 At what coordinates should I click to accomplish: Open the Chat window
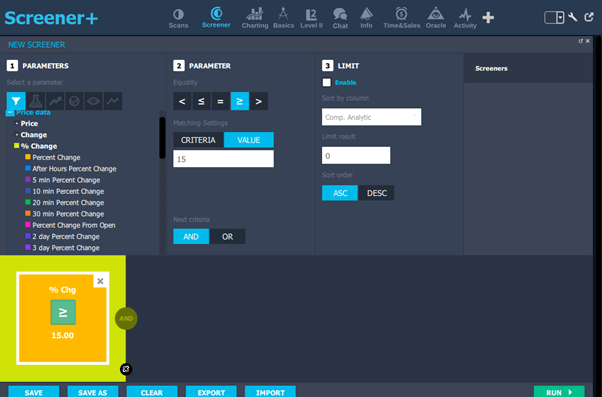[x=340, y=18]
